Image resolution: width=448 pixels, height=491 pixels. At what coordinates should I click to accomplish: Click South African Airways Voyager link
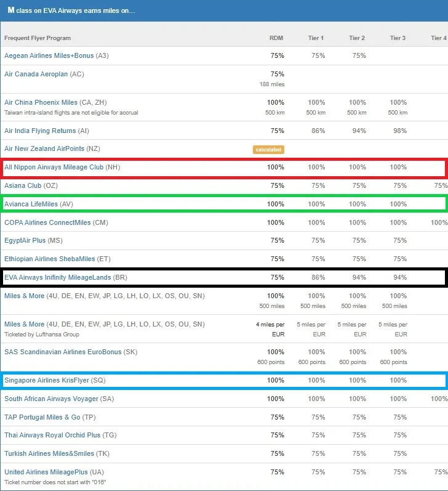51,399
